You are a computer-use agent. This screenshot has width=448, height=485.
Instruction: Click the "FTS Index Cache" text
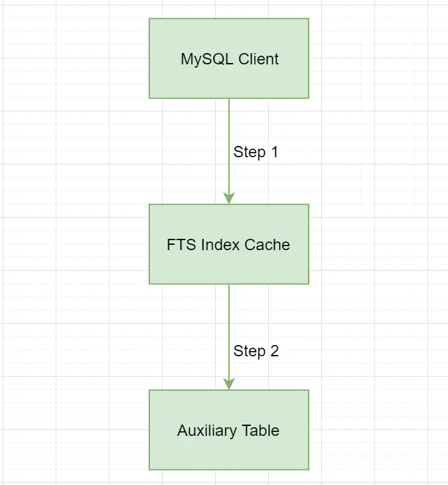coord(228,245)
